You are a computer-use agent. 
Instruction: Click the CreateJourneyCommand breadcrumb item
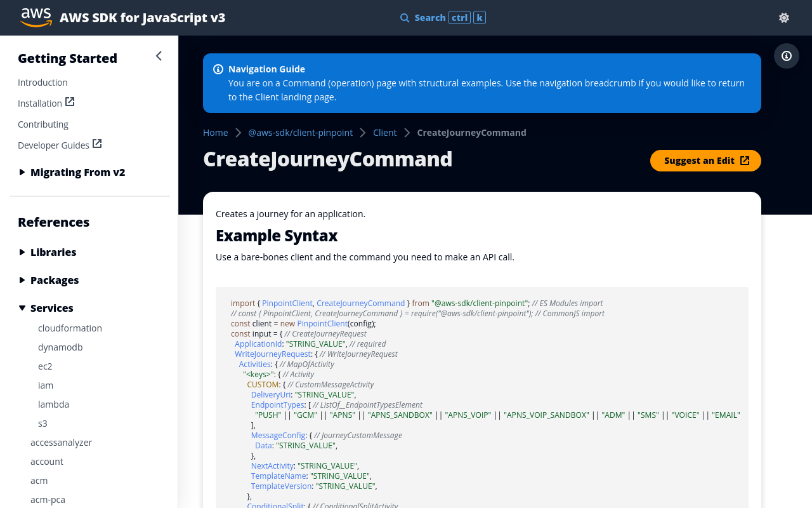coord(471,133)
